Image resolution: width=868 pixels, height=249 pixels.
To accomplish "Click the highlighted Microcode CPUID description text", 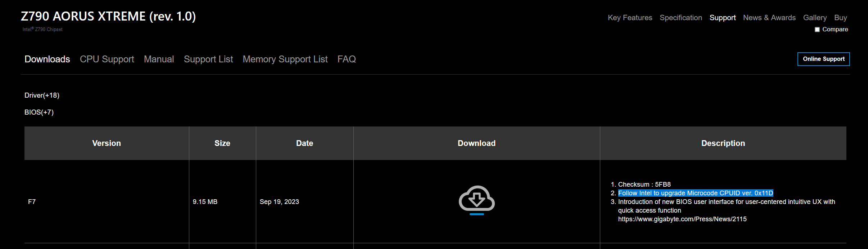I will pyautogui.click(x=696, y=193).
